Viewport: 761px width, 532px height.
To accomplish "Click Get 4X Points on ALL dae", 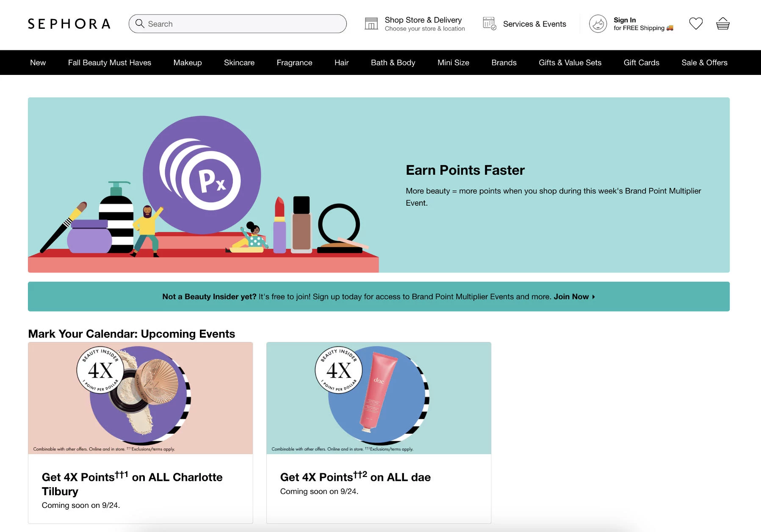I will 355,477.
